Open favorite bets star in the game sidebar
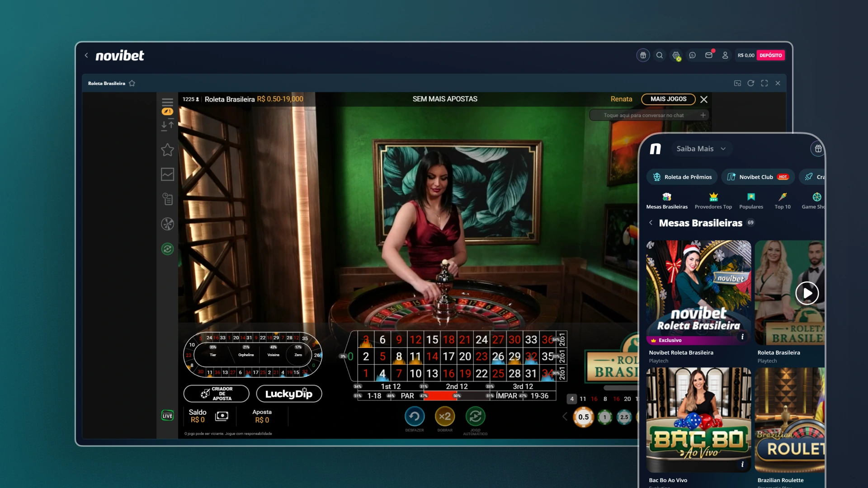Image resolution: width=868 pixels, height=488 pixels. 167,150
